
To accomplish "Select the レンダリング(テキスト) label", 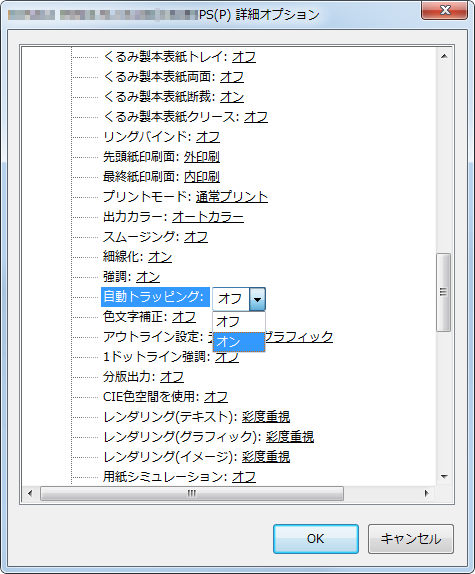I will (170, 417).
